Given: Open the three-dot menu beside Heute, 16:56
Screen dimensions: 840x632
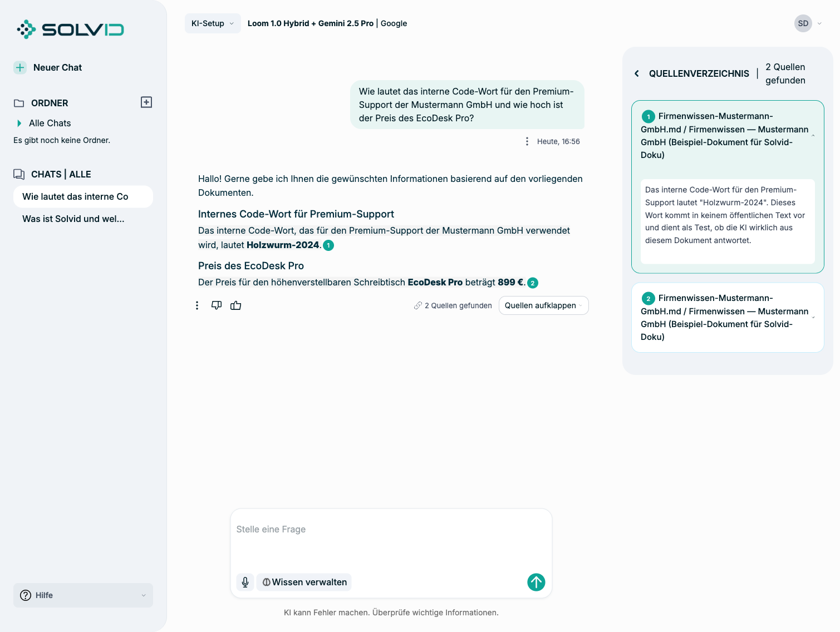Looking at the screenshot, I should coord(527,141).
